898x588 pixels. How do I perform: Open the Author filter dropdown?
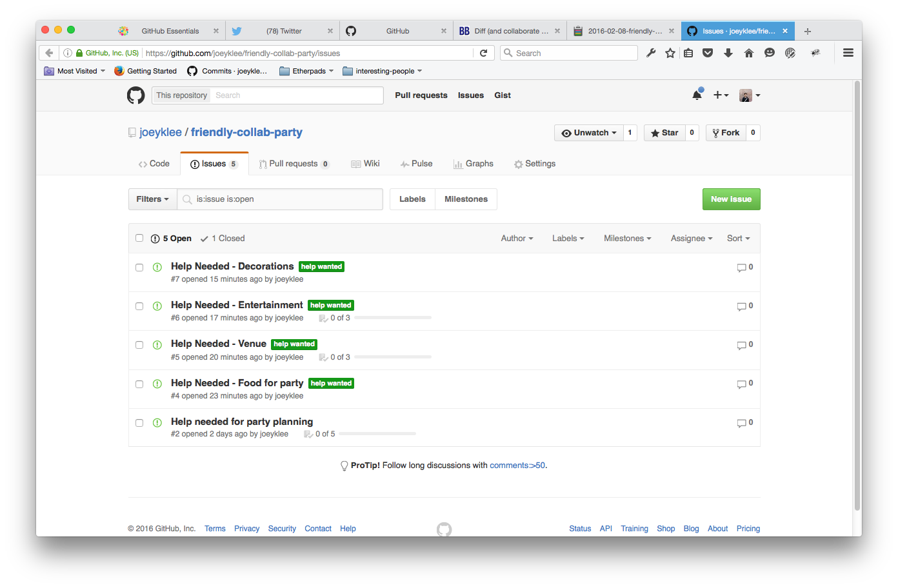[x=517, y=239]
